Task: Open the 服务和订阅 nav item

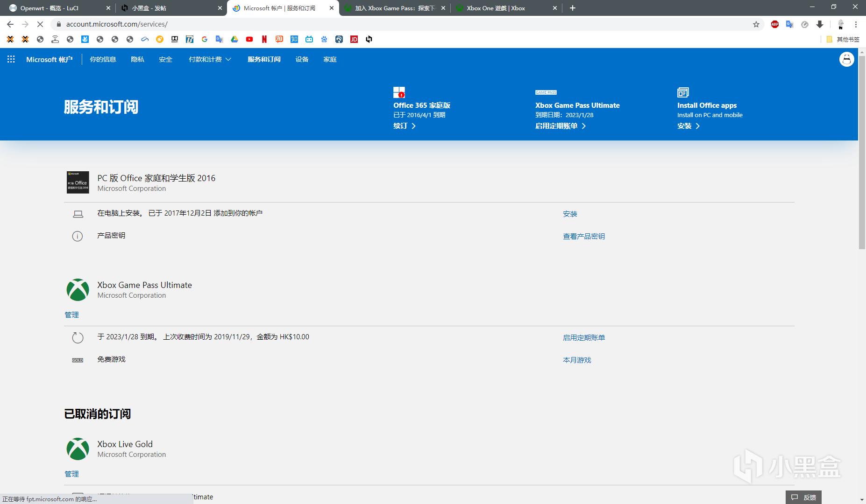Action: 264,59
